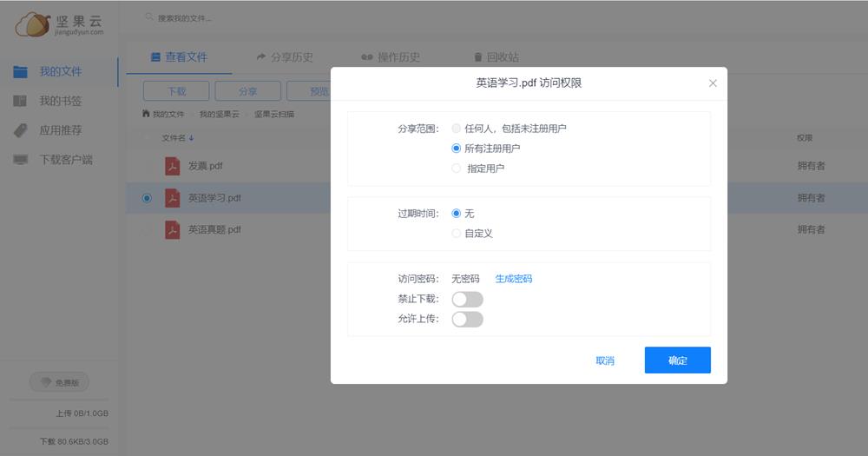The image size is (868, 456).
Task: Click 拥有者 in 英语真题.pdf row
Action: click(811, 229)
